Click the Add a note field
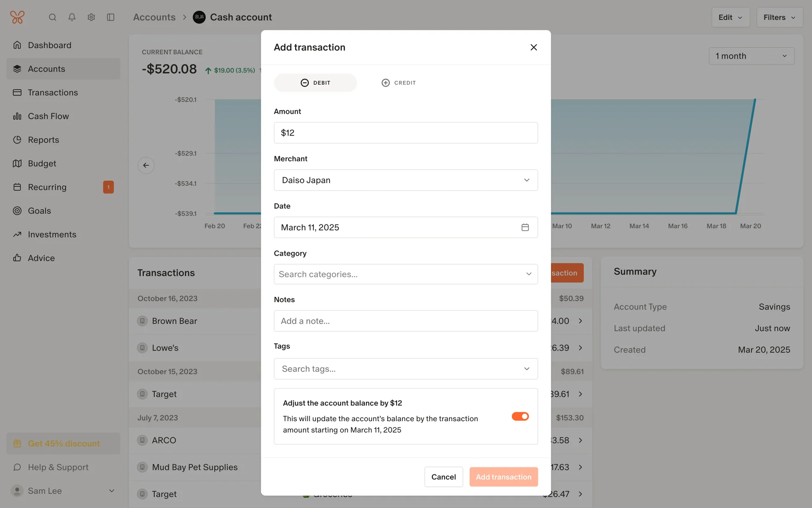The width and height of the screenshot is (812, 508). pos(406,321)
